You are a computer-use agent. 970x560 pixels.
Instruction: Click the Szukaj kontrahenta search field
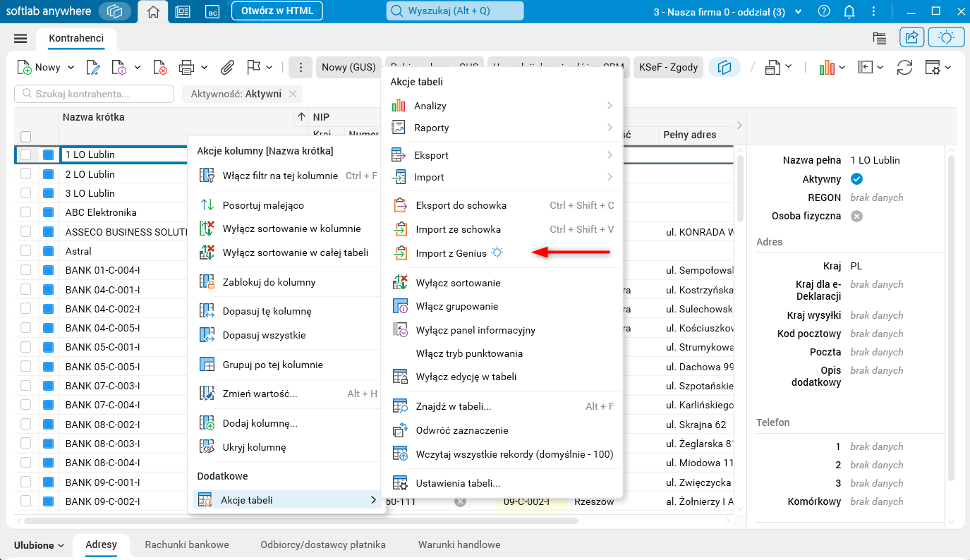coord(95,94)
